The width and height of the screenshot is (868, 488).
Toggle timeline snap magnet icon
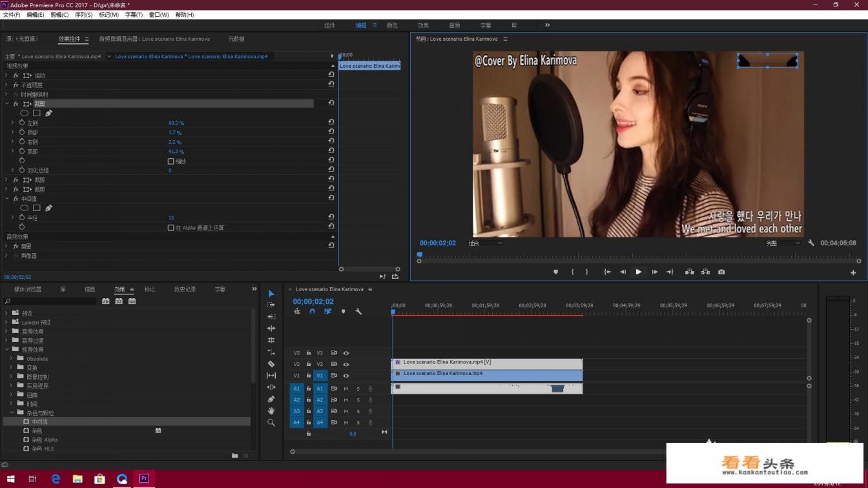click(x=312, y=311)
